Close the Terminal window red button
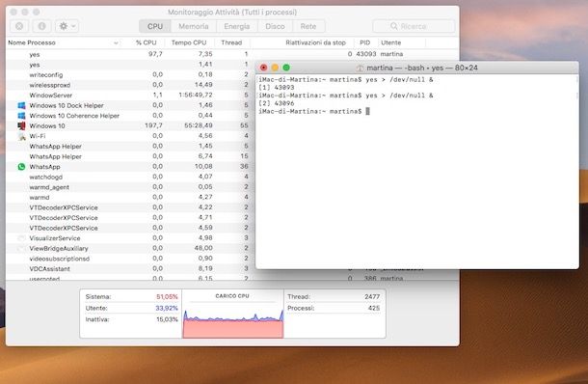 263,68
